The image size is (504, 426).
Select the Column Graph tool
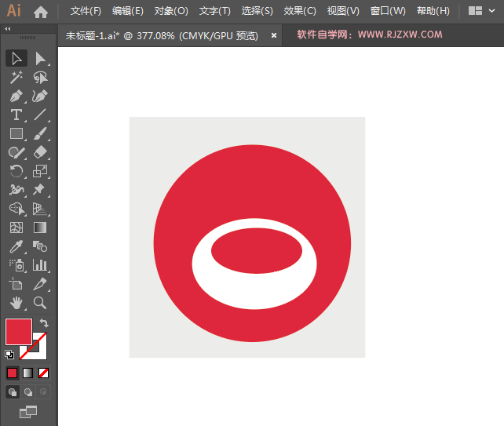point(41,265)
